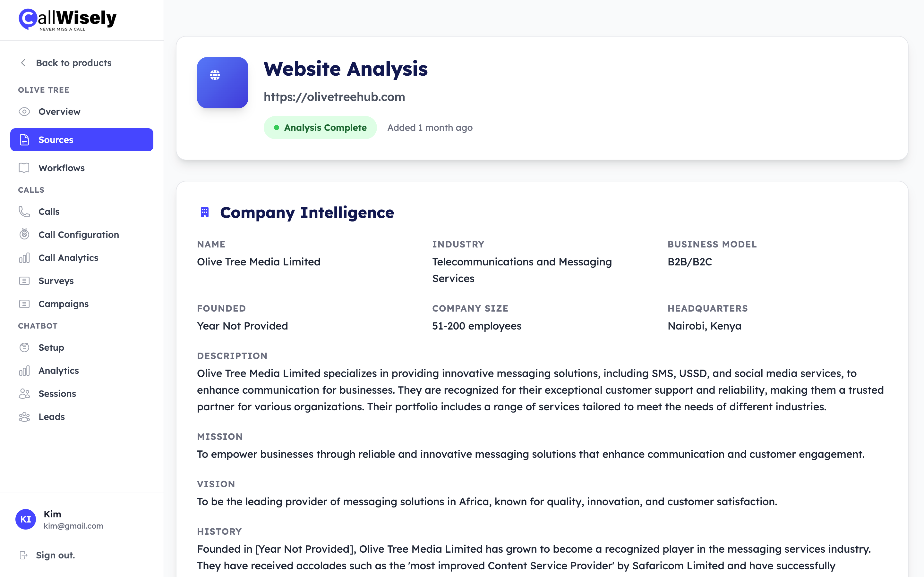Click the Calls phone icon

coord(24,212)
